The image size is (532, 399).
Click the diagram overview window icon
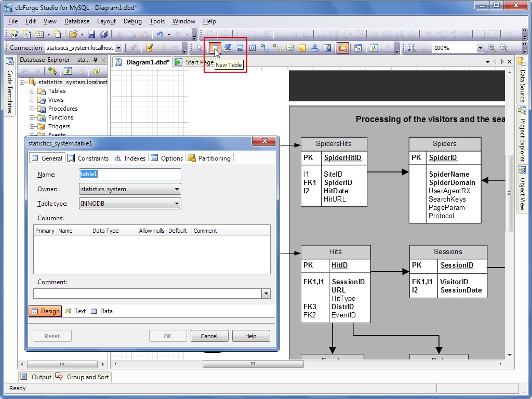[x=358, y=48]
